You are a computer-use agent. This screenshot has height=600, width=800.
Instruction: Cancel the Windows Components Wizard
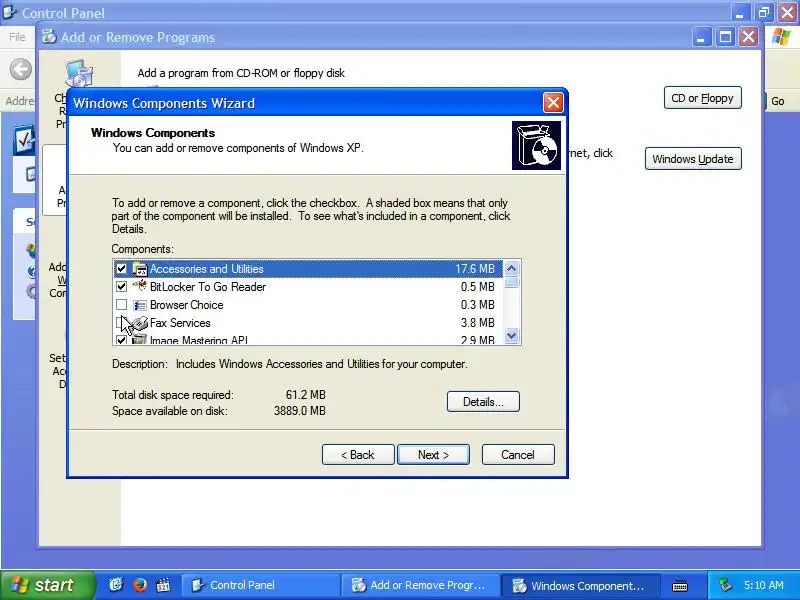tap(518, 455)
